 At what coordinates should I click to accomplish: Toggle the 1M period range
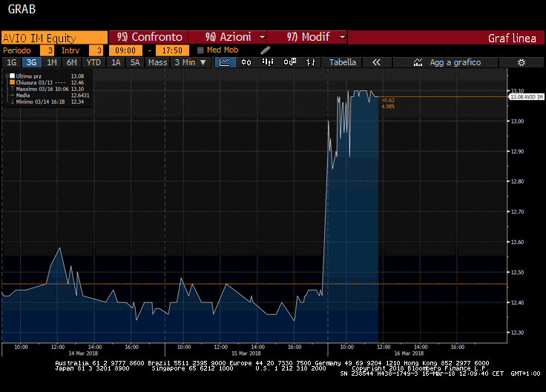click(51, 63)
